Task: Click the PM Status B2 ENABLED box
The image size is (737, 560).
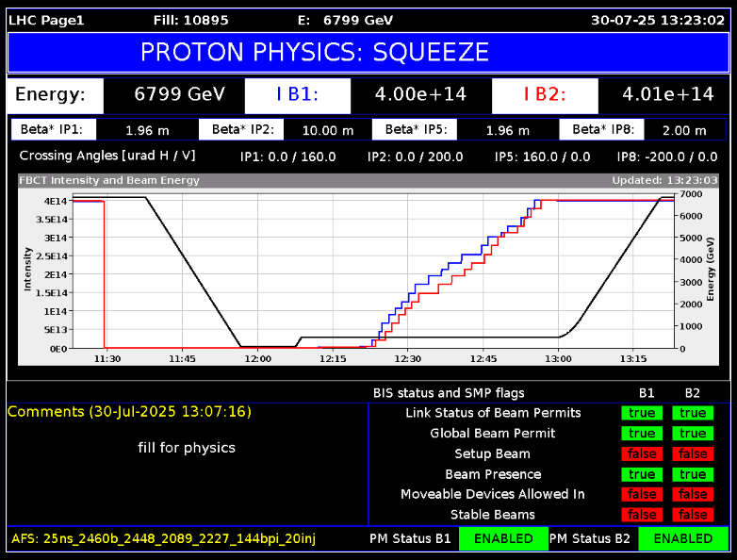Action: tap(683, 539)
